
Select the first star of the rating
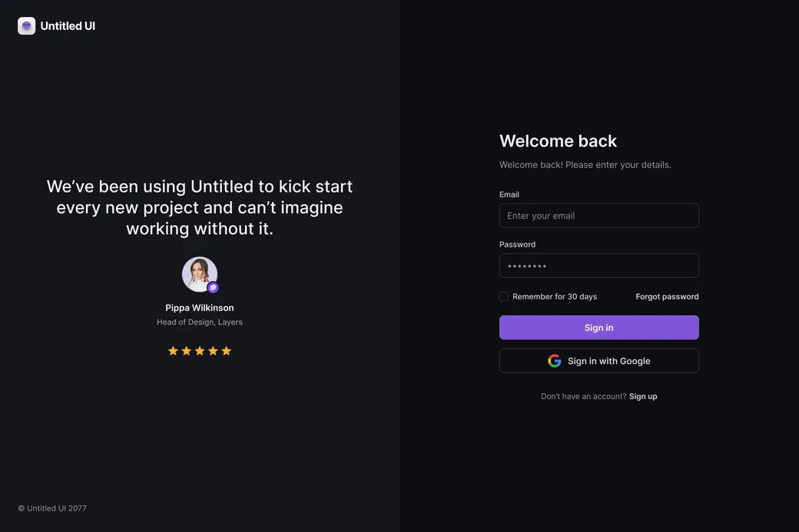(173, 350)
